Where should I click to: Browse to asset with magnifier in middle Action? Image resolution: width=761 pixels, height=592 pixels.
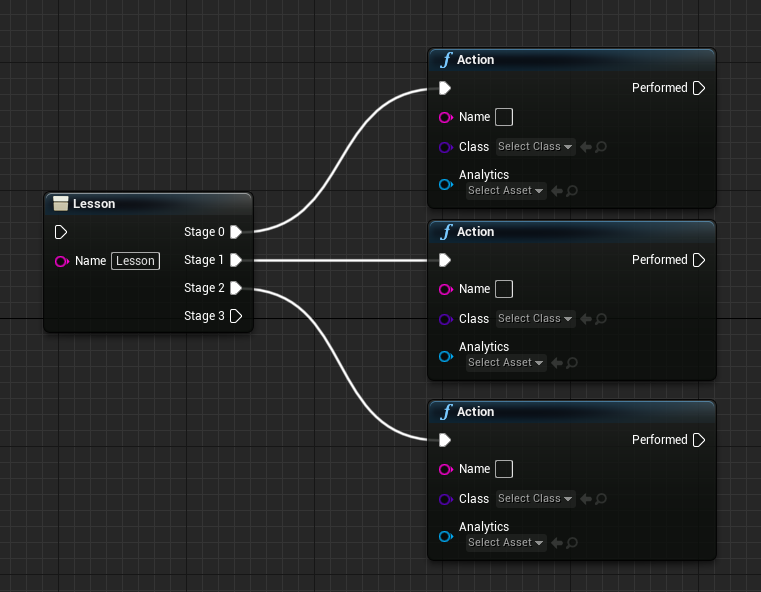[x=572, y=363]
